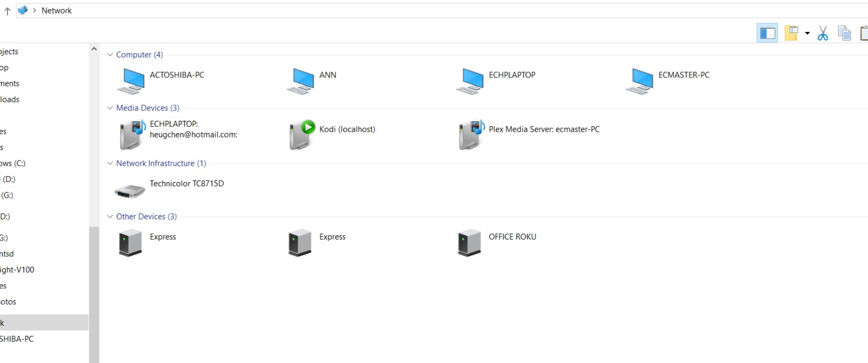Go up one folder level arrow
This screenshot has width=868, height=363.
(x=7, y=11)
